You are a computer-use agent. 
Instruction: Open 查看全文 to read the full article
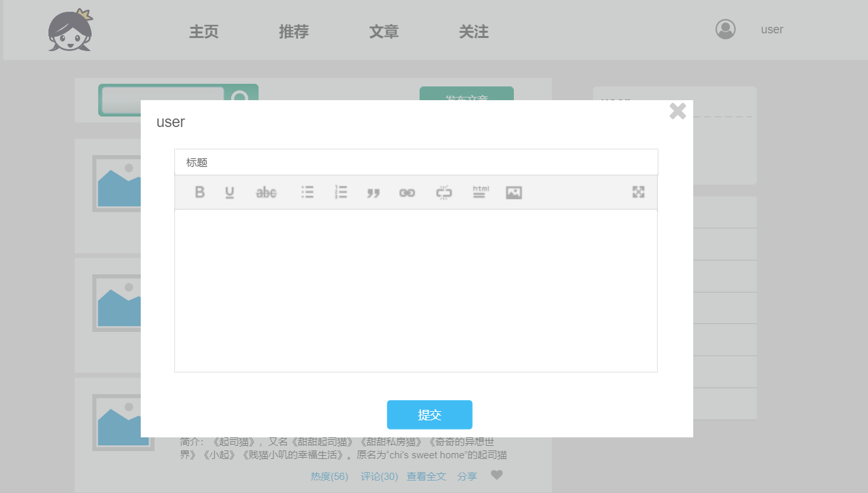point(426,476)
